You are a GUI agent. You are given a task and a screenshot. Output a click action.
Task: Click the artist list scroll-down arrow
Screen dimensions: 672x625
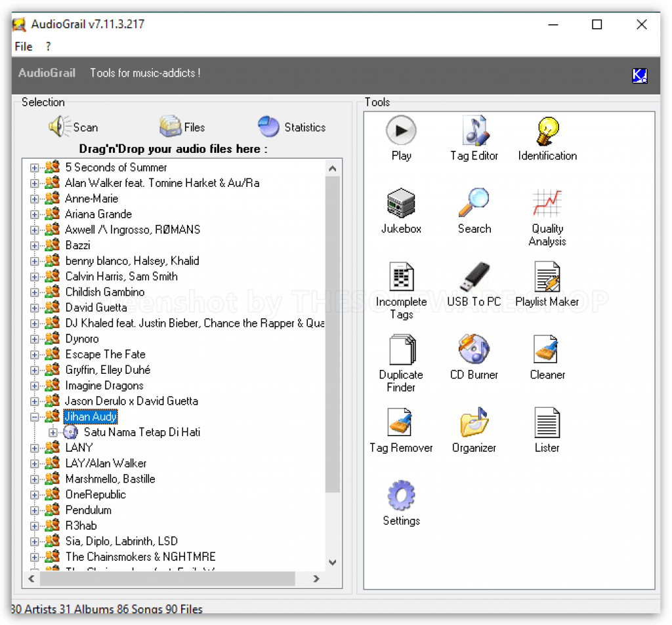coord(333,563)
